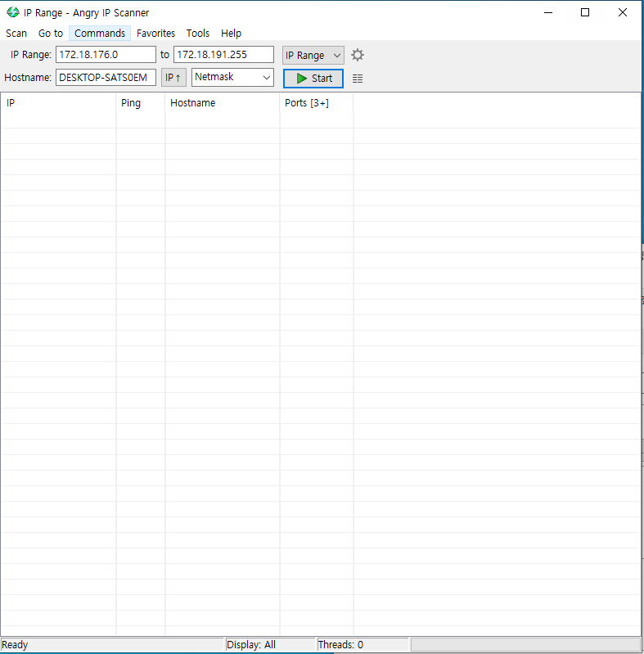This screenshot has width=644, height=654.
Task: Sort by the Ports [3+] column header
Action: click(x=317, y=103)
